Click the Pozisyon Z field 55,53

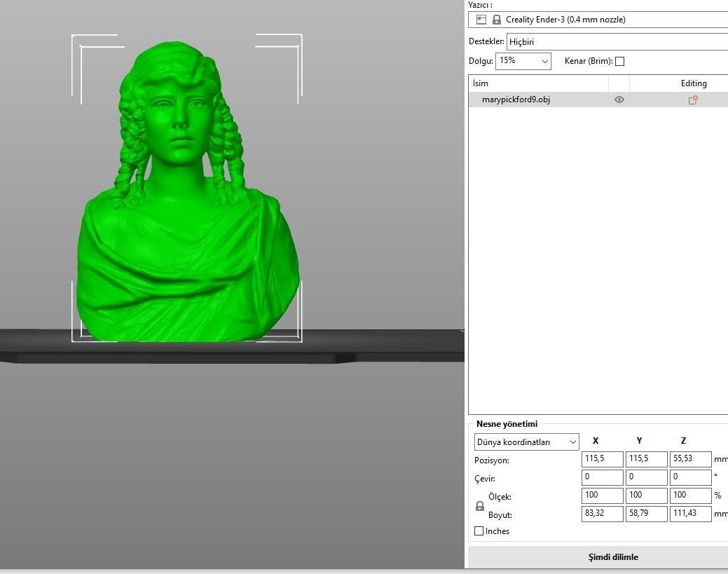(690, 459)
